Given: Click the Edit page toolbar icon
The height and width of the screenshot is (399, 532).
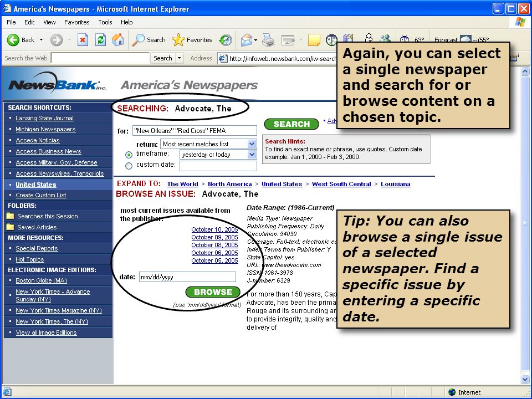Looking at the screenshot, I should [x=288, y=40].
